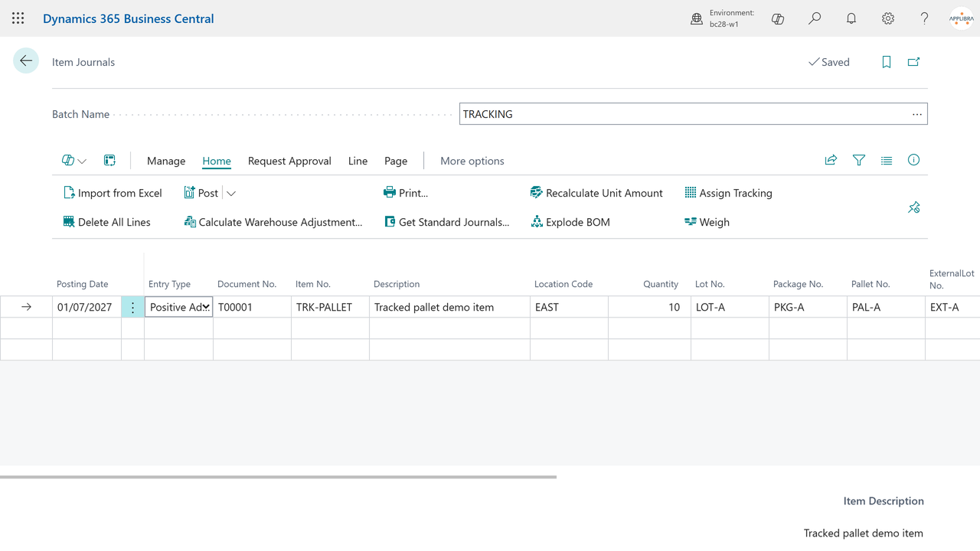Click the Item No. cell TRK-PALLET

330,307
